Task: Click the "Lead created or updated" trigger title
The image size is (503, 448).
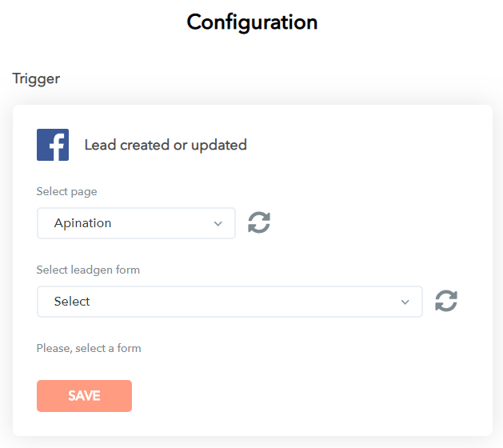Action: (166, 145)
